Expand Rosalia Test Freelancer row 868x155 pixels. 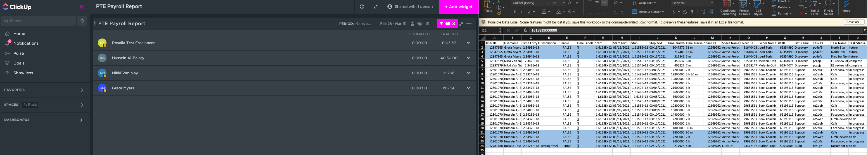(x=468, y=43)
